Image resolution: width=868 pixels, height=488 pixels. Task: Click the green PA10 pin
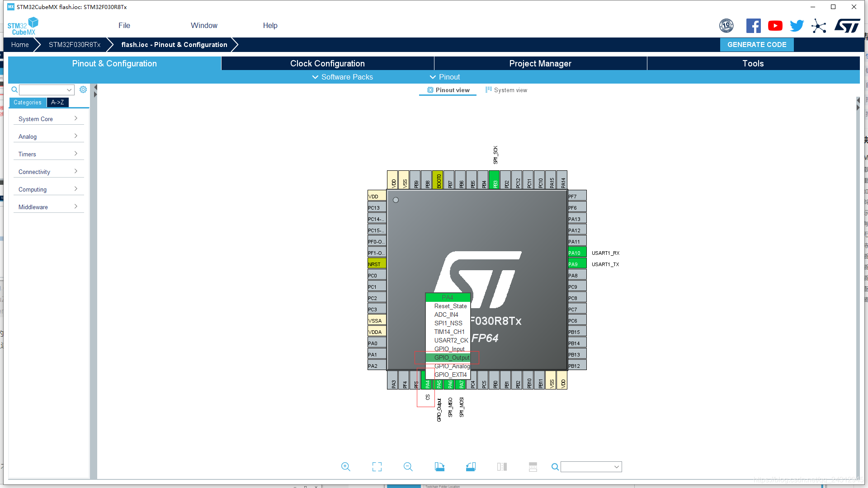point(577,253)
